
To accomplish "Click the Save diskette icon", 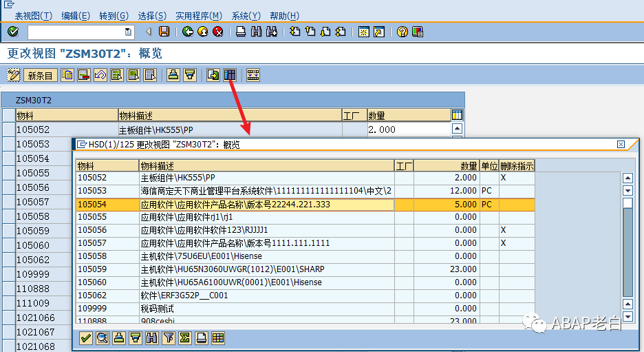I will click(x=164, y=31).
